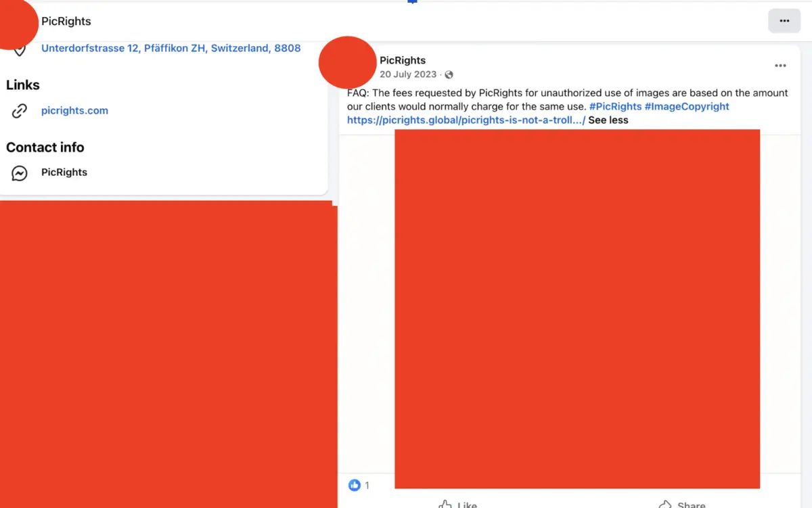Open the page options three-dot button
812x508 pixels.
(784, 21)
